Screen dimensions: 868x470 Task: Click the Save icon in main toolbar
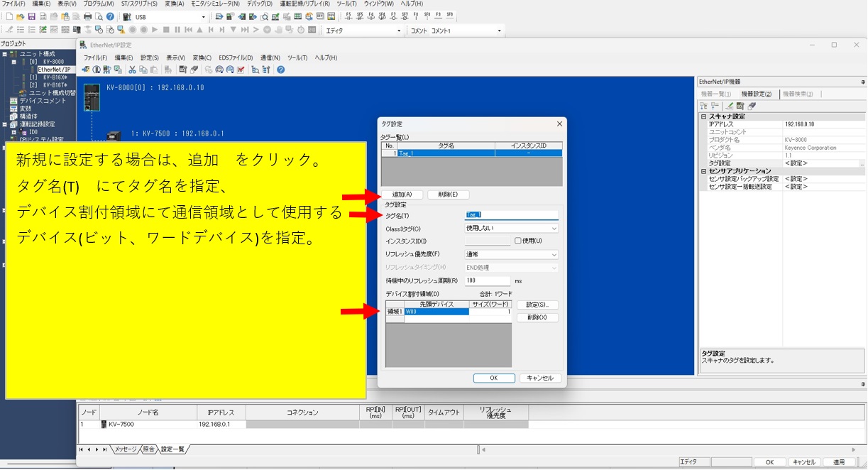pos(32,16)
